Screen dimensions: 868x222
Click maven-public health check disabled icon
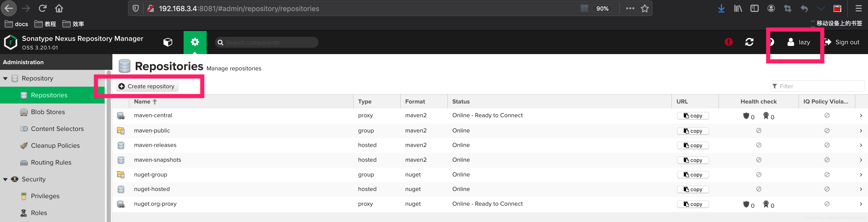click(x=758, y=131)
